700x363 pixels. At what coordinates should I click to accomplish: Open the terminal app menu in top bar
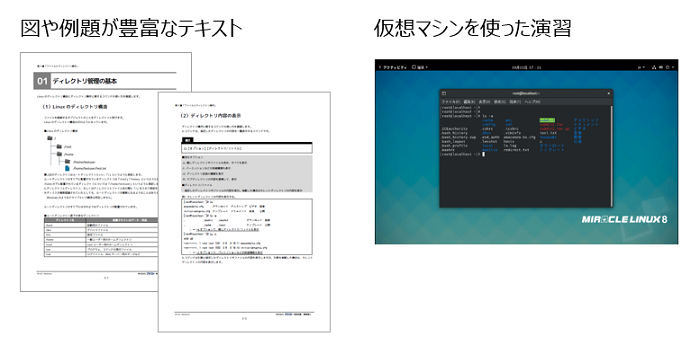(x=420, y=67)
